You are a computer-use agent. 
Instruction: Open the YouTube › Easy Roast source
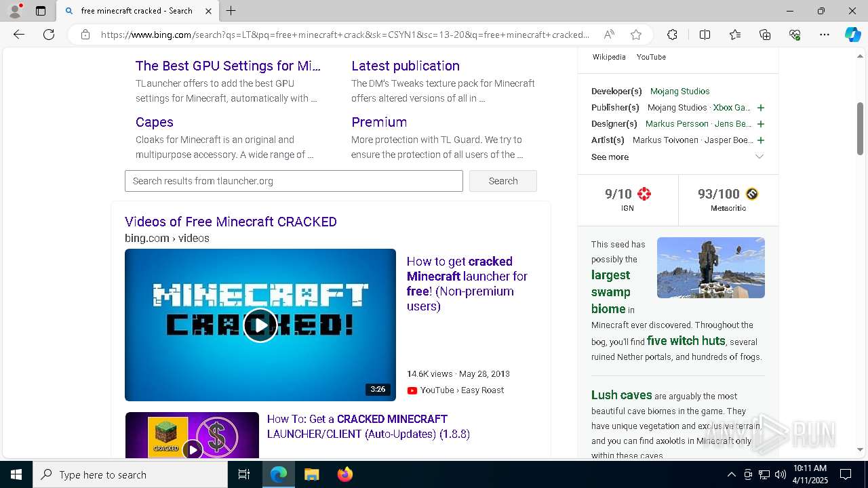(456, 390)
